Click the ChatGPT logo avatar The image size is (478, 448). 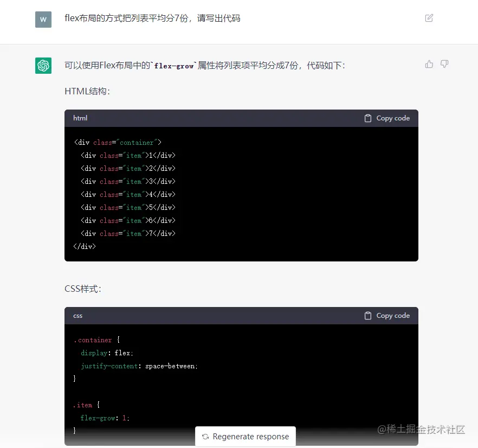(43, 65)
